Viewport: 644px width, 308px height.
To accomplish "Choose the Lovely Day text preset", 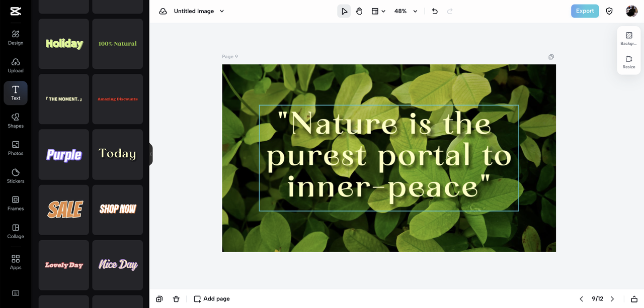I will tap(64, 265).
